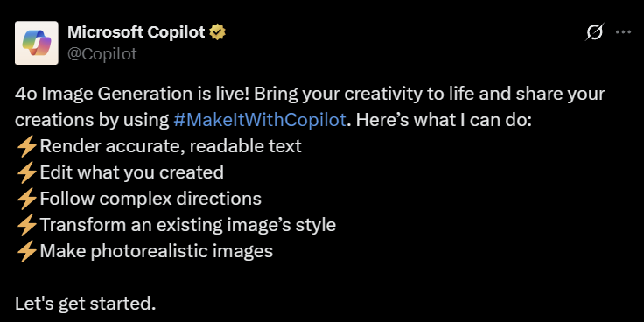Open the Microsoft Copilot profile avatar

coord(37,43)
